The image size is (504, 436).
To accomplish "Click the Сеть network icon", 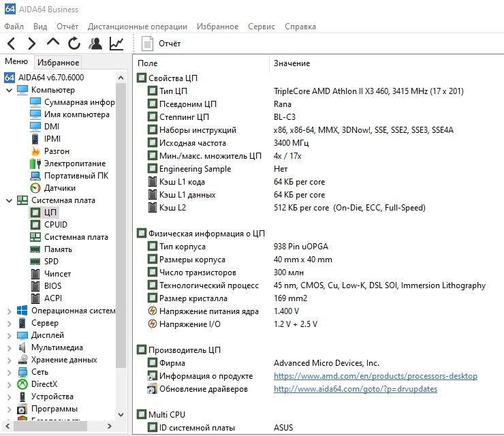I will coord(22,372).
